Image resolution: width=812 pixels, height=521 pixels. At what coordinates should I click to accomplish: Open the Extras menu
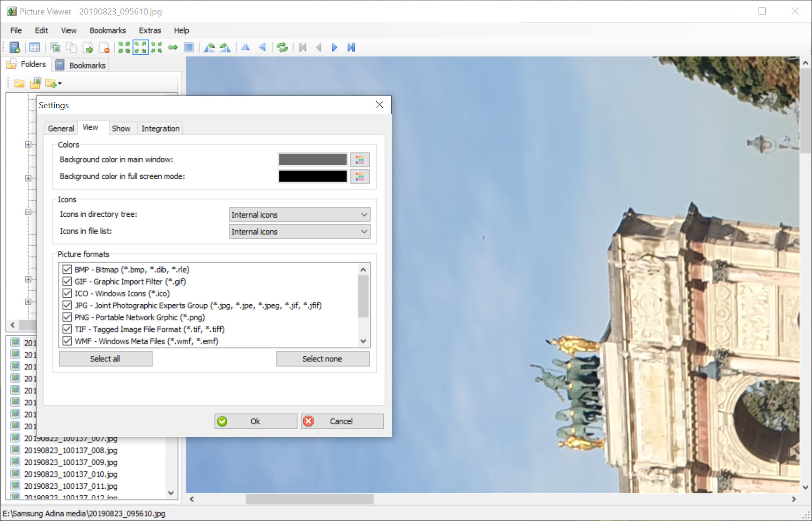pos(149,30)
